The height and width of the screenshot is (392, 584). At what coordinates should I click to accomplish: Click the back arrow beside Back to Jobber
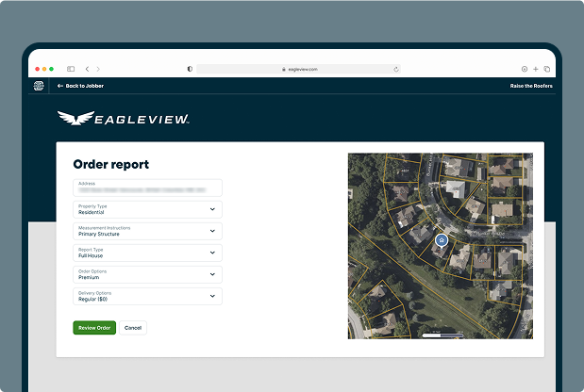[60, 86]
